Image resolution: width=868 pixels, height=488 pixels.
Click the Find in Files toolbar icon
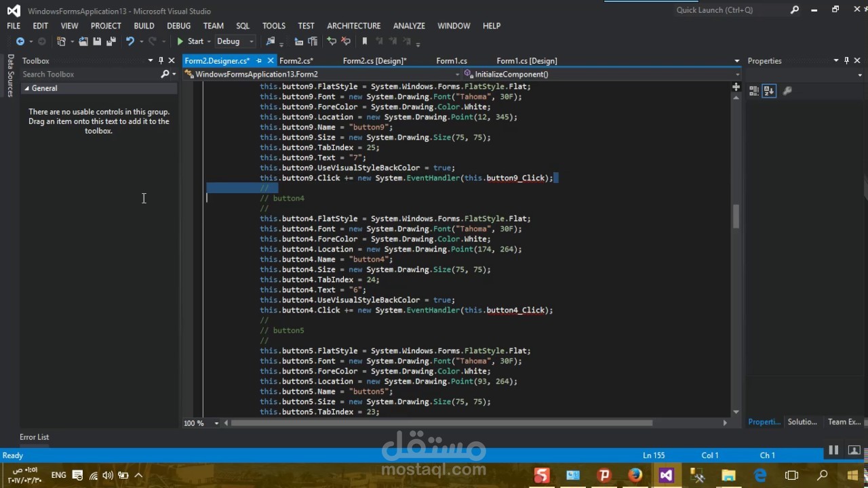point(271,41)
